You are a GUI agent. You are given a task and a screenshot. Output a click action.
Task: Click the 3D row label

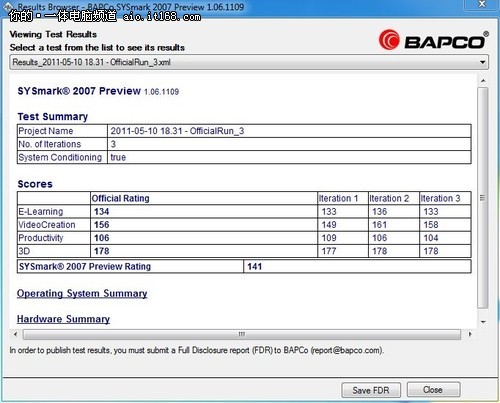24,251
